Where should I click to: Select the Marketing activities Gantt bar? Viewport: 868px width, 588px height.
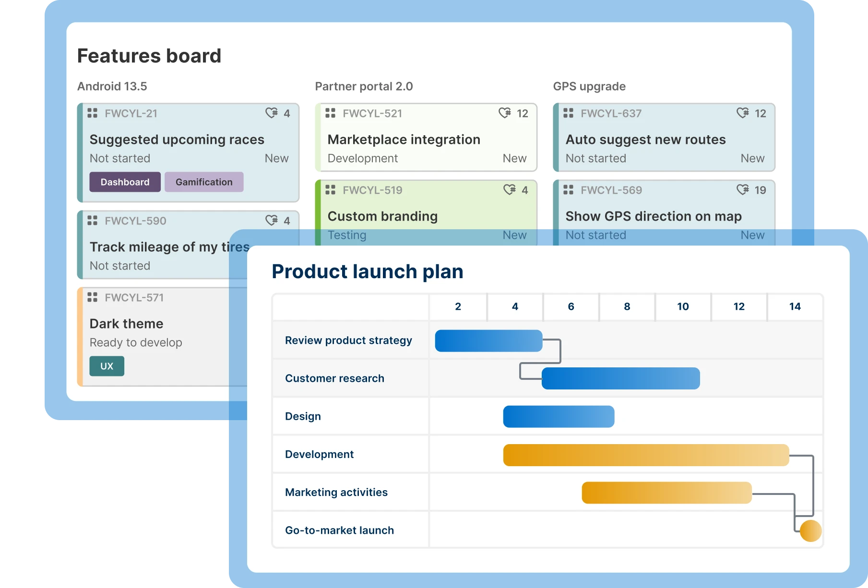[x=667, y=493]
